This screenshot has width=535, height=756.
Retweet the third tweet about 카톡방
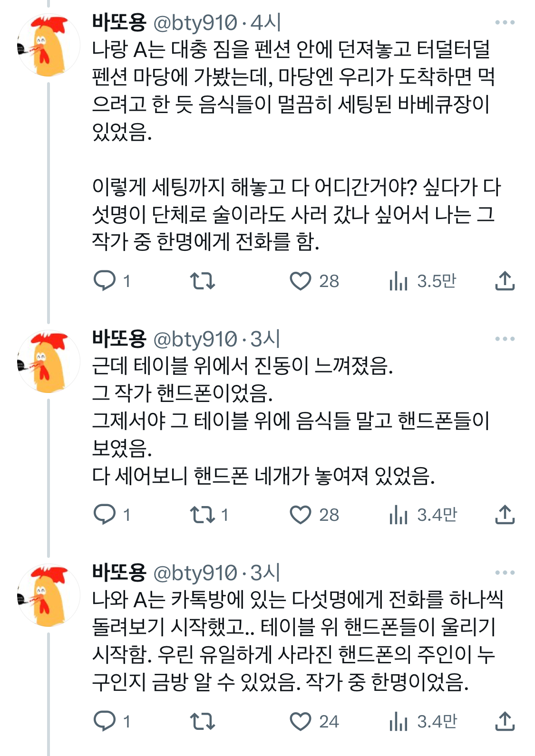click(x=203, y=721)
